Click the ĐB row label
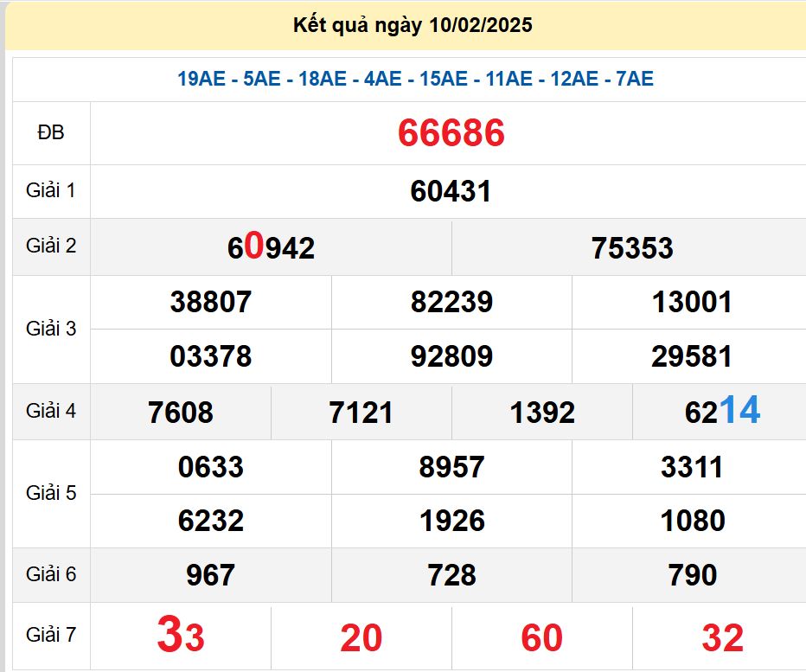806x672 pixels. pyautogui.click(x=51, y=132)
